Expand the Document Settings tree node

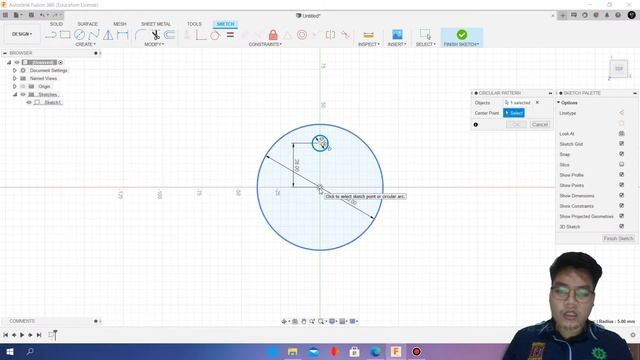pyautogui.click(x=15, y=70)
